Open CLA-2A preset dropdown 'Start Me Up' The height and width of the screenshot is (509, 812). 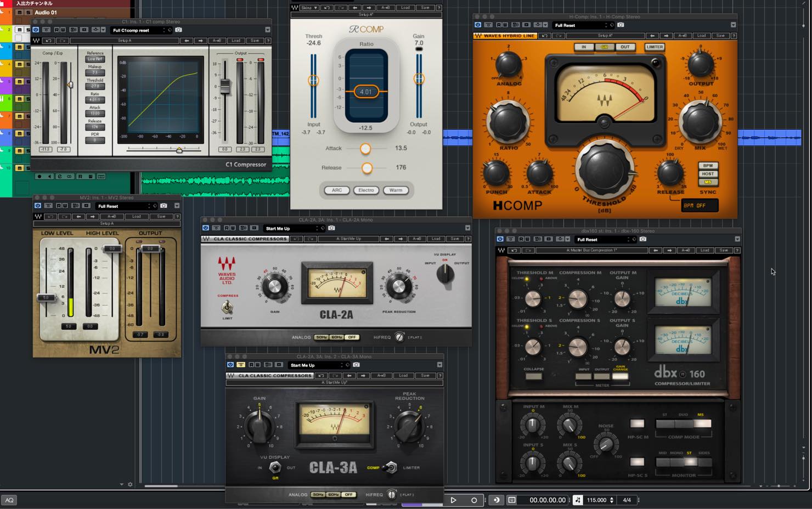click(x=295, y=229)
